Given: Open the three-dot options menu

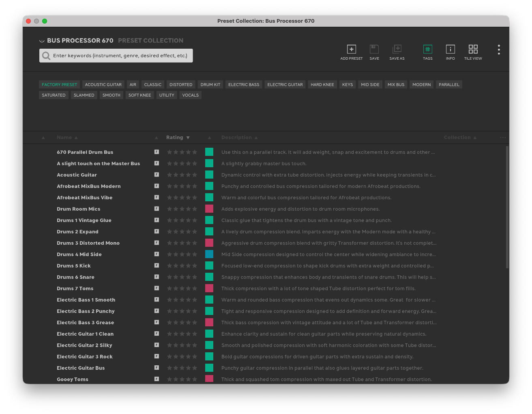Looking at the screenshot, I should pos(499,50).
